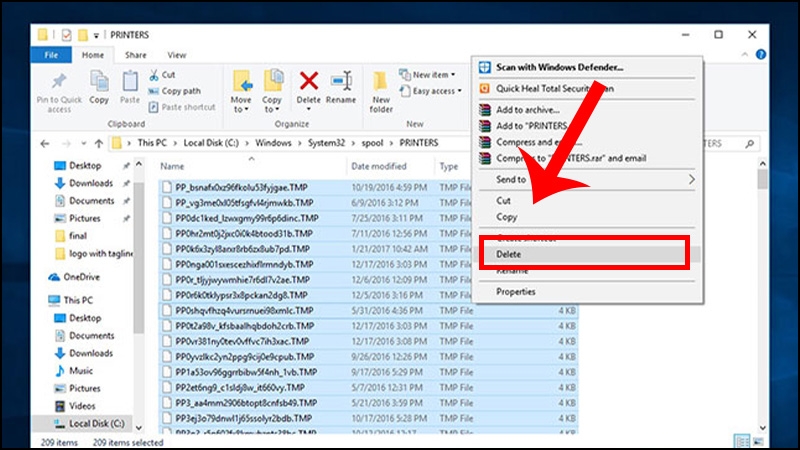
Task: Sort files by Date modified column
Action: pos(379,166)
